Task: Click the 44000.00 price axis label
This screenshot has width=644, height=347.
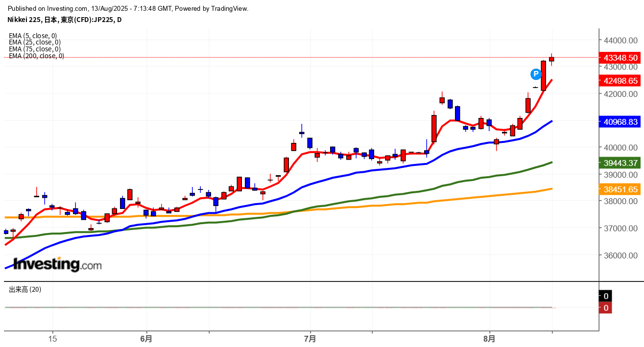Action: pos(620,40)
